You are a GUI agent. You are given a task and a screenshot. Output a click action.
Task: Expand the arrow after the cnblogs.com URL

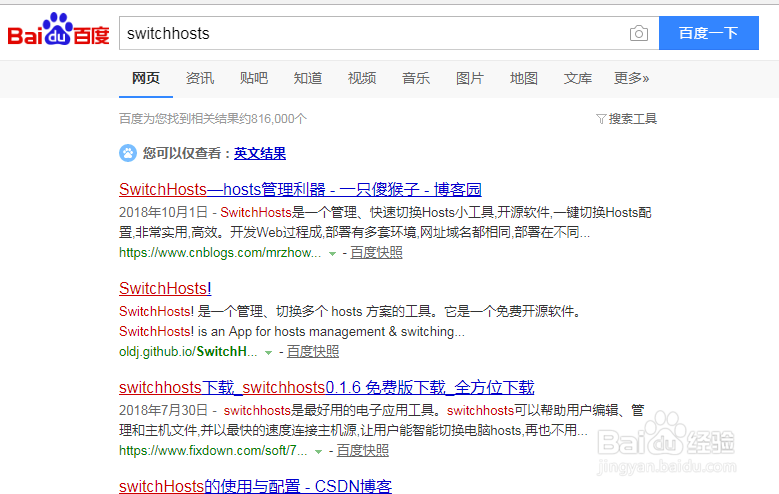point(332,253)
